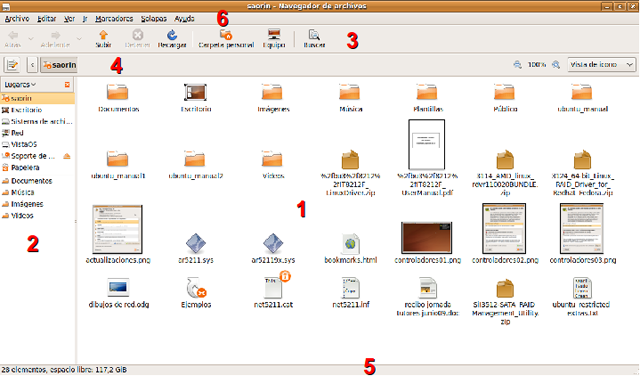Click the path bar left arrow

[32, 64]
